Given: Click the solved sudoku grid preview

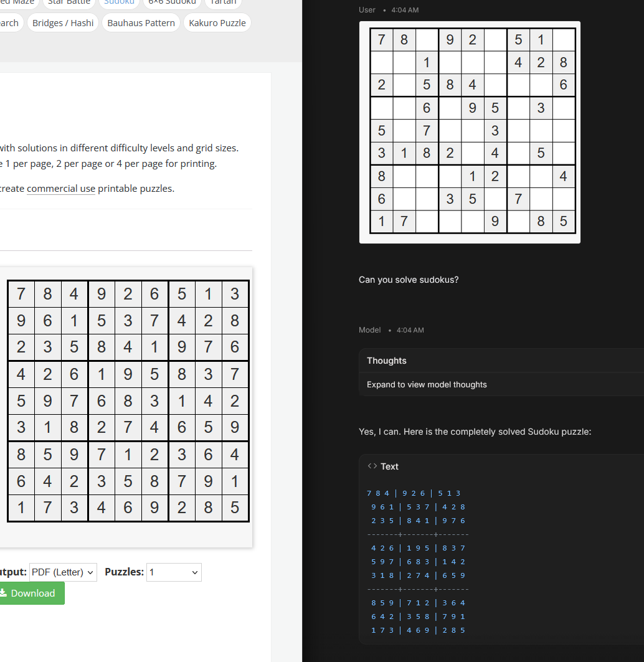Looking at the screenshot, I should tap(128, 400).
